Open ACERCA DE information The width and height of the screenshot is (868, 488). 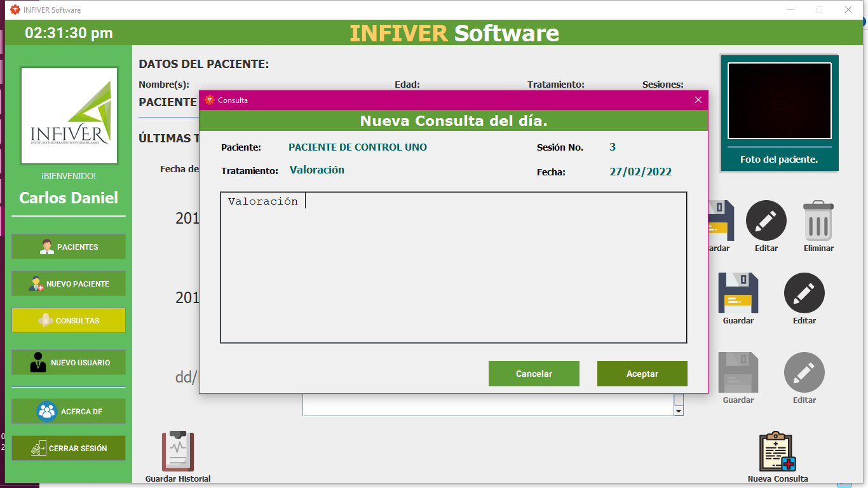pos(69,411)
